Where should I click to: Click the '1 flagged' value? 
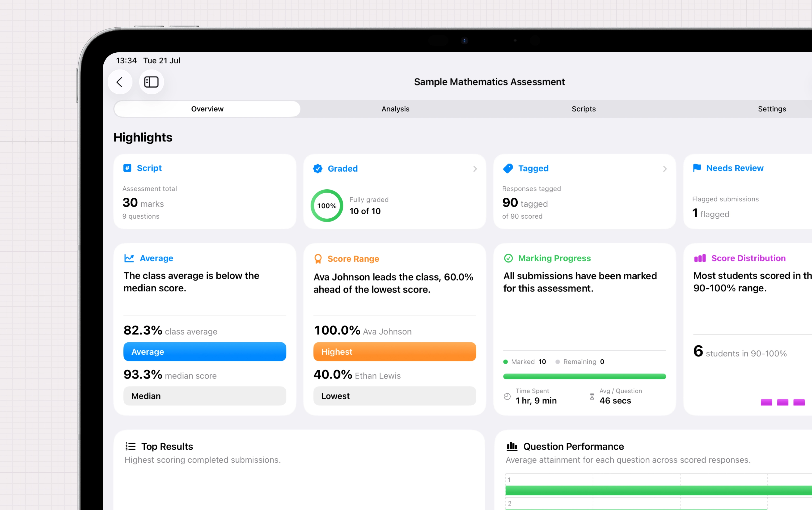[711, 213]
